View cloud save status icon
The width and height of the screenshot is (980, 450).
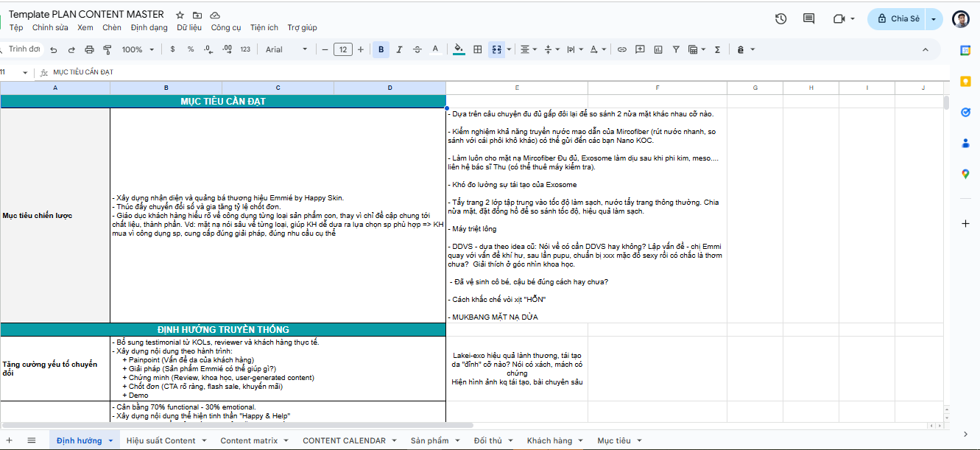tap(215, 15)
